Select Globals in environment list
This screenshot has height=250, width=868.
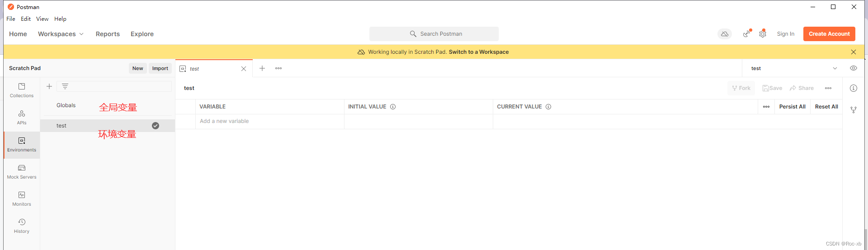[66, 105]
